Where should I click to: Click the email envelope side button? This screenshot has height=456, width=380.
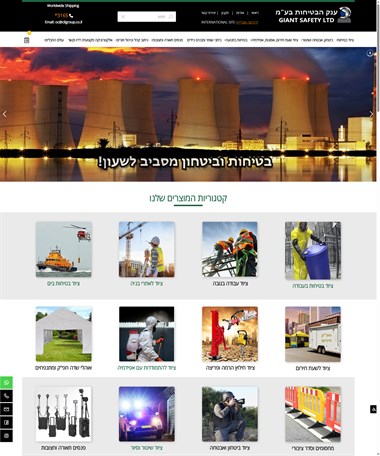click(x=6, y=409)
